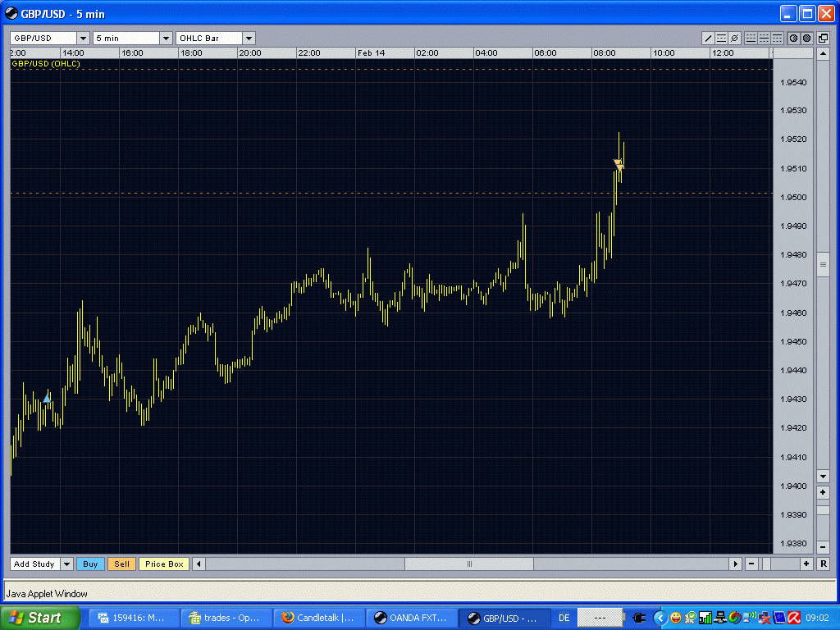Toggle the fully shaded octagon icon
Image resolution: width=840 pixels, height=630 pixels.
pos(806,38)
